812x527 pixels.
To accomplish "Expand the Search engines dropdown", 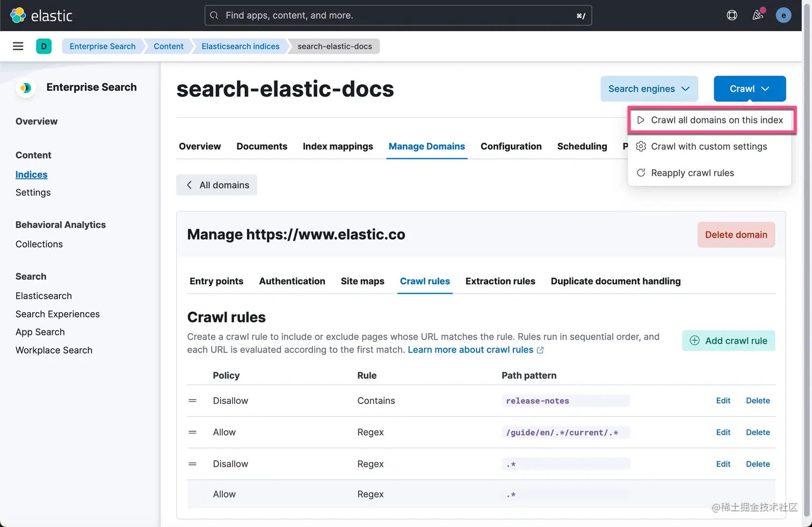I will [649, 89].
